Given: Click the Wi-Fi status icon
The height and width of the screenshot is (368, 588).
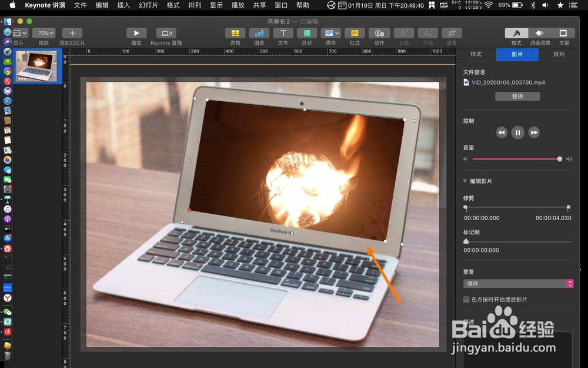Looking at the screenshot, I should click(488, 5).
